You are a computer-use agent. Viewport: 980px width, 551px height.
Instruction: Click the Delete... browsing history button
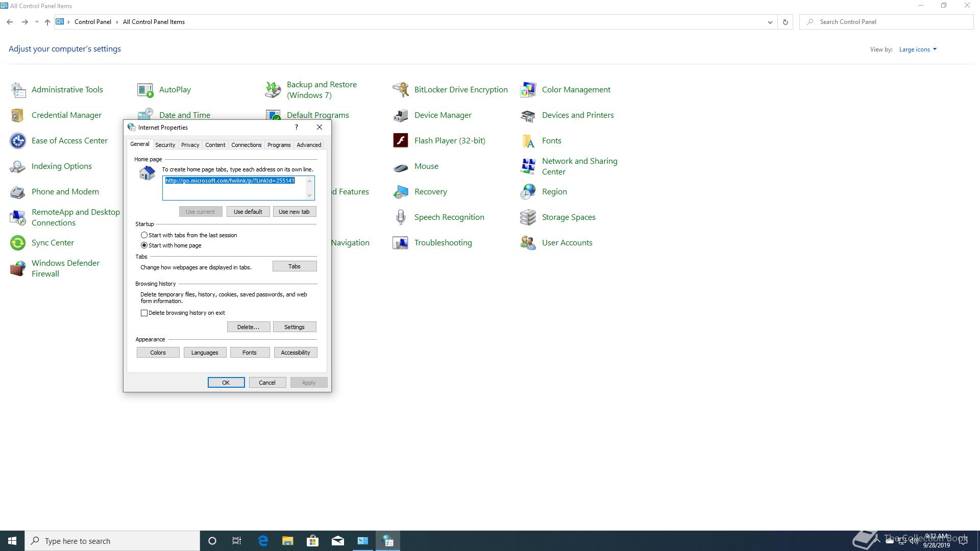click(248, 327)
